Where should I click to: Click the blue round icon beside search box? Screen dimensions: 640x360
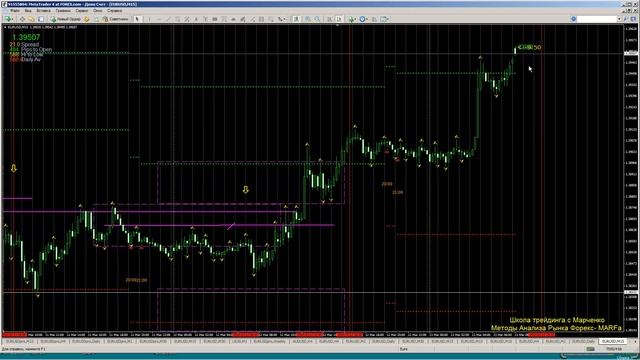pyautogui.click(x=573, y=19)
